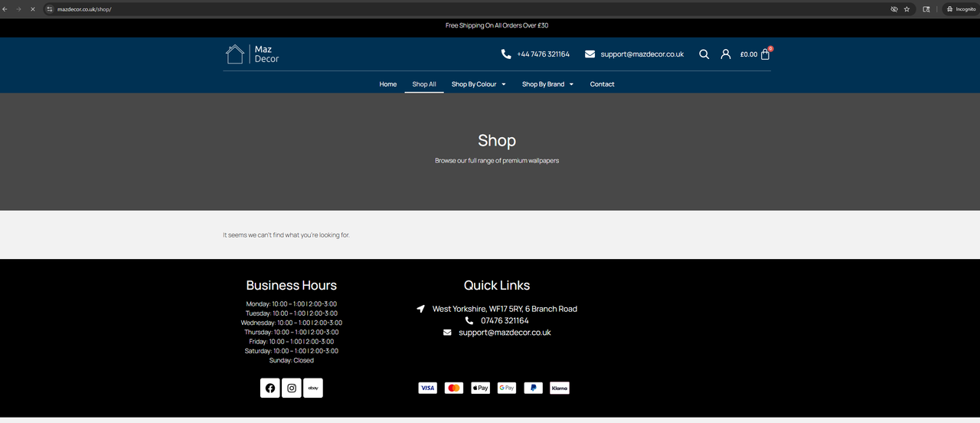Click the tracking protection eye icon
The height and width of the screenshot is (423, 980).
tap(894, 9)
